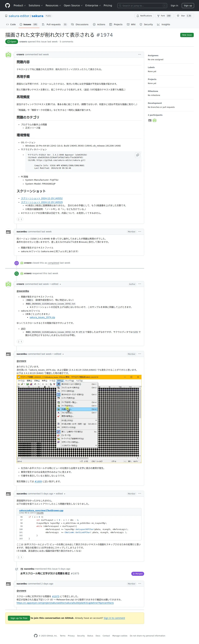The height and width of the screenshot is (644, 199).
Task: Go to the Pricing page
Action: tap(108, 6)
